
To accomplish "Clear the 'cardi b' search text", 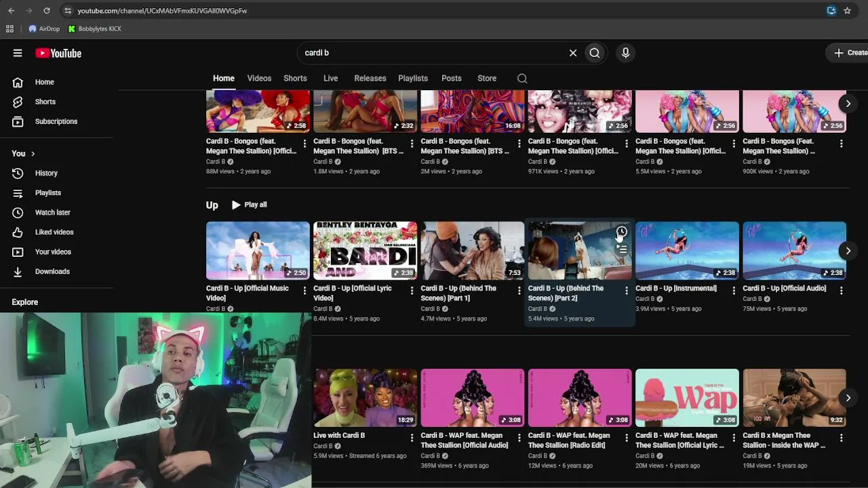I will (x=573, y=53).
